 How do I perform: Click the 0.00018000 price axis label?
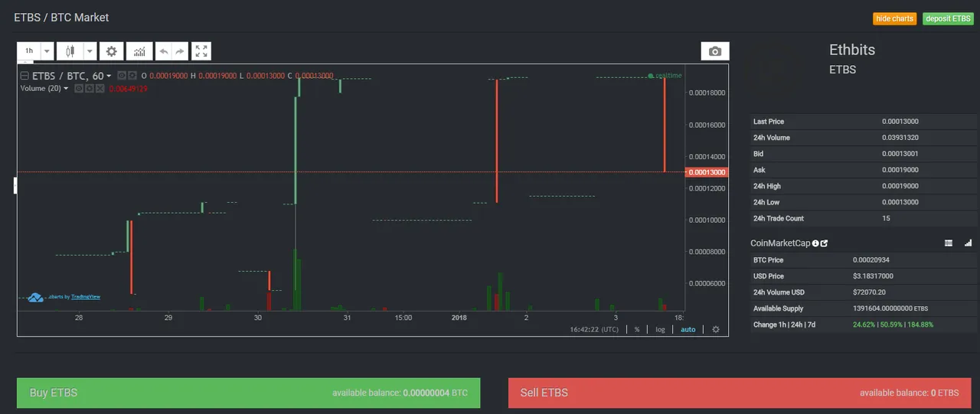707,93
